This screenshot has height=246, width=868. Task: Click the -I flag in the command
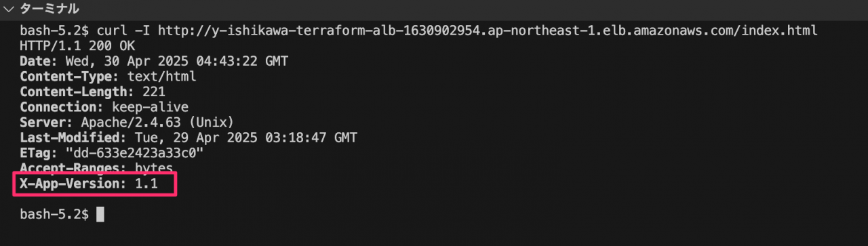tap(140, 31)
